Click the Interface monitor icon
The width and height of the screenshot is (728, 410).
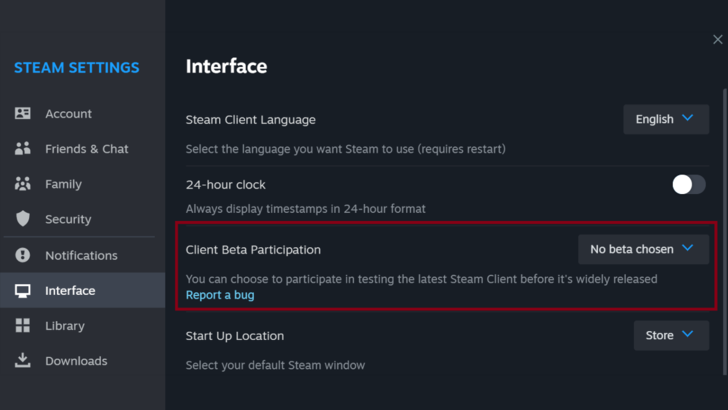(23, 291)
